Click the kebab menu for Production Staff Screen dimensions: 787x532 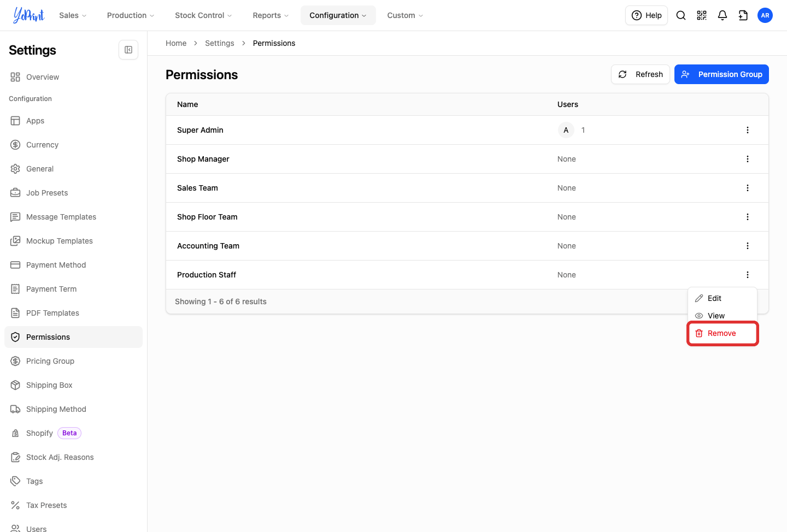tap(748, 275)
